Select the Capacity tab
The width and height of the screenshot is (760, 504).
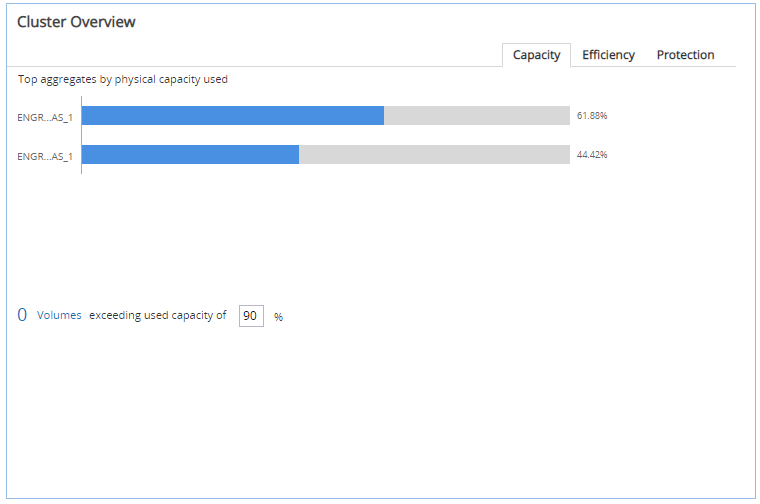(x=536, y=55)
